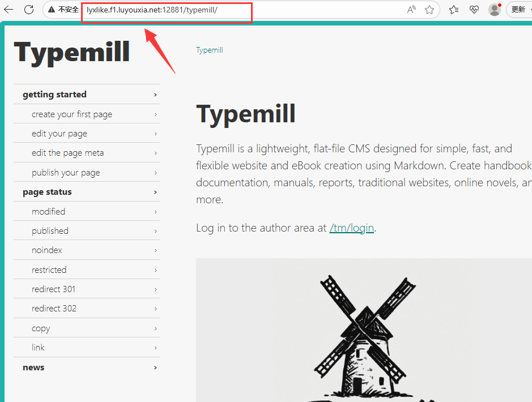Click the chevron beside create your first page
Viewport: 532px width, 402px height.
coord(155,114)
